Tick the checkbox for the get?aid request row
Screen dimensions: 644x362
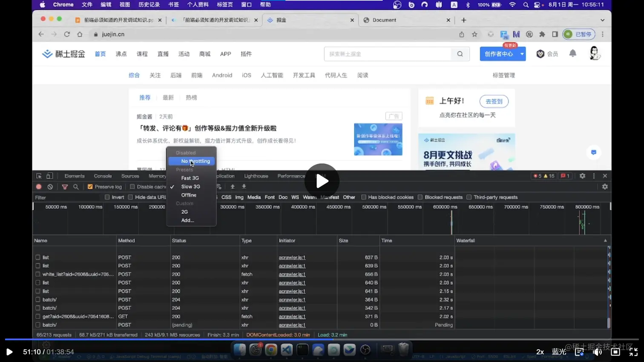coord(38,316)
